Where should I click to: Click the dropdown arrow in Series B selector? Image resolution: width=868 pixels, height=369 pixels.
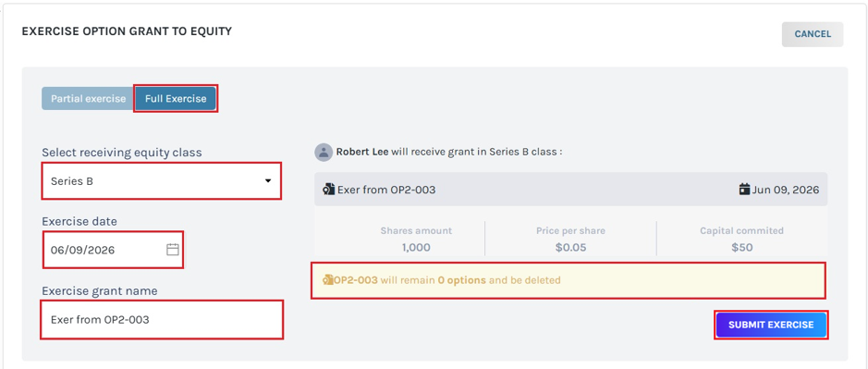pos(268,181)
